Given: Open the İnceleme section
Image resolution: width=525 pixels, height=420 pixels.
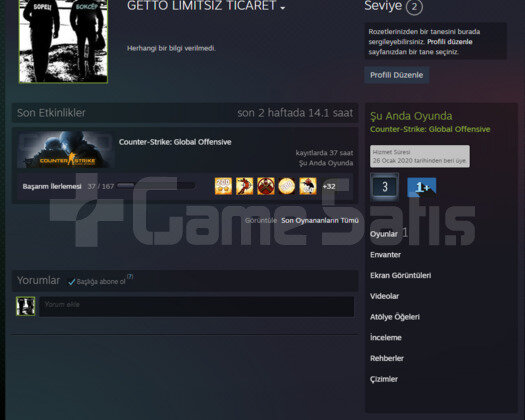Looking at the screenshot, I should click(x=386, y=338).
